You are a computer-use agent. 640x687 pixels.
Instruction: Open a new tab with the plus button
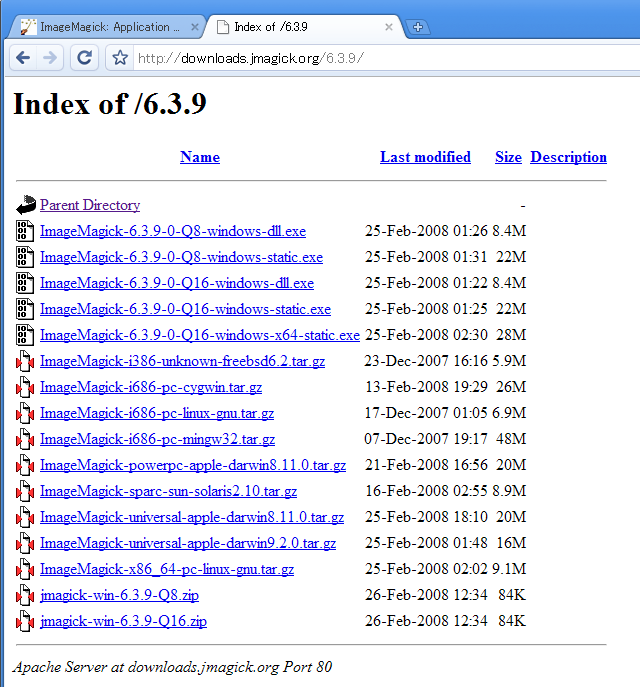417,27
